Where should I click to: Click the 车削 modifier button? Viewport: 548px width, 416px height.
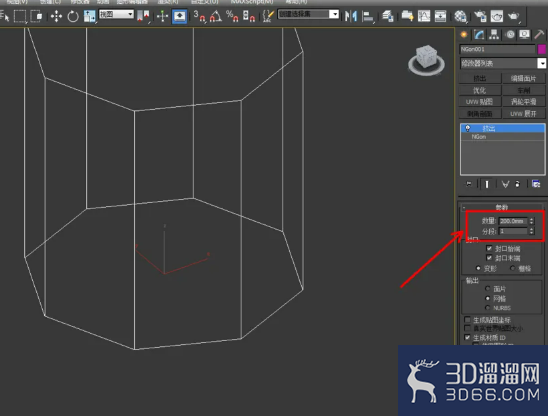[523, 90]
